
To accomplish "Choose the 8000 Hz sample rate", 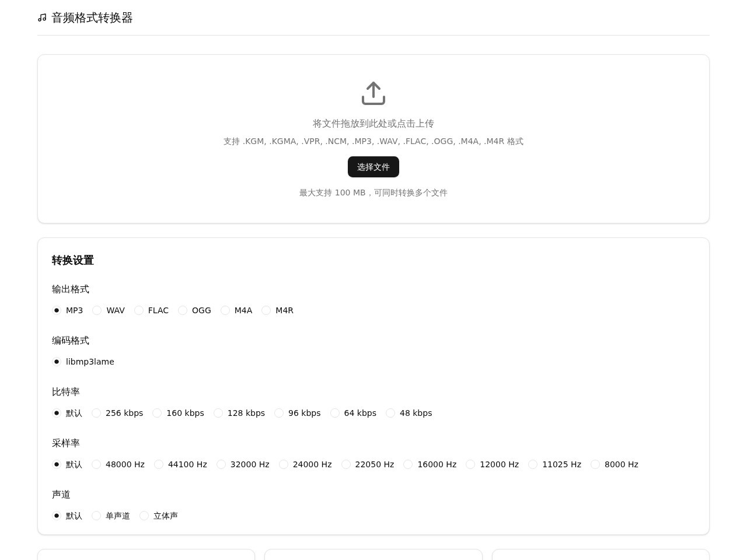I will [595, 464].
